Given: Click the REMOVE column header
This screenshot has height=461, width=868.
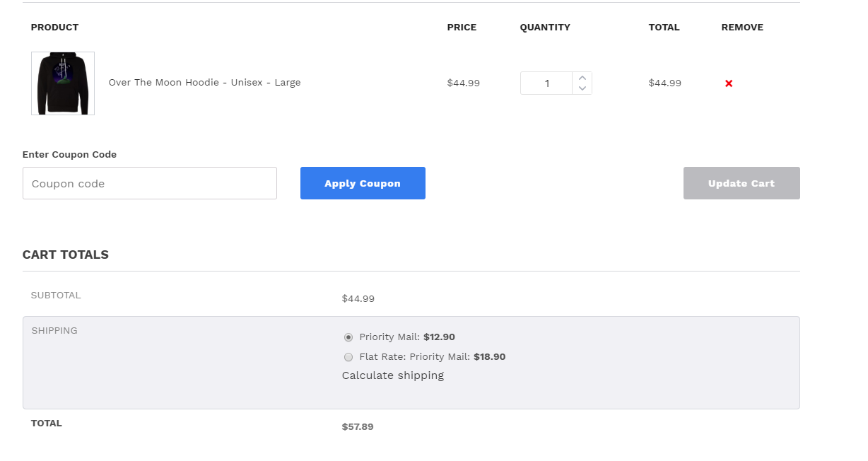Looking at the screenshot, I should coord(742,28).
